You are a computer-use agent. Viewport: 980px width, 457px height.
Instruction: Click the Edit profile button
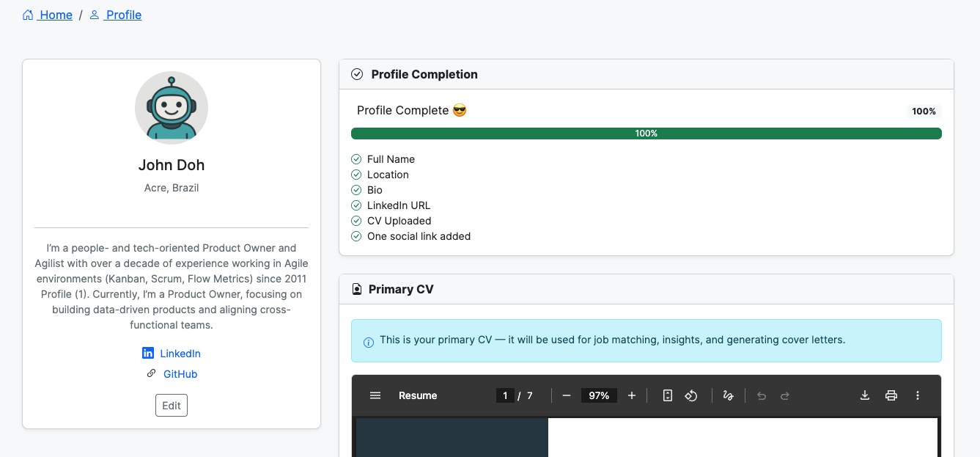pos(171,405)
